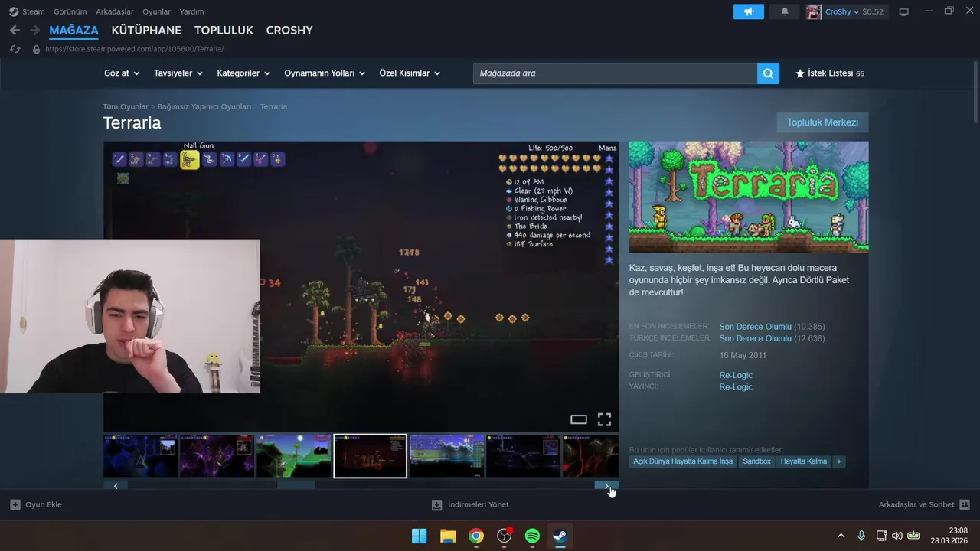Select the MAĞAZA tab
The image size is (980, 551).
point(73,31)
